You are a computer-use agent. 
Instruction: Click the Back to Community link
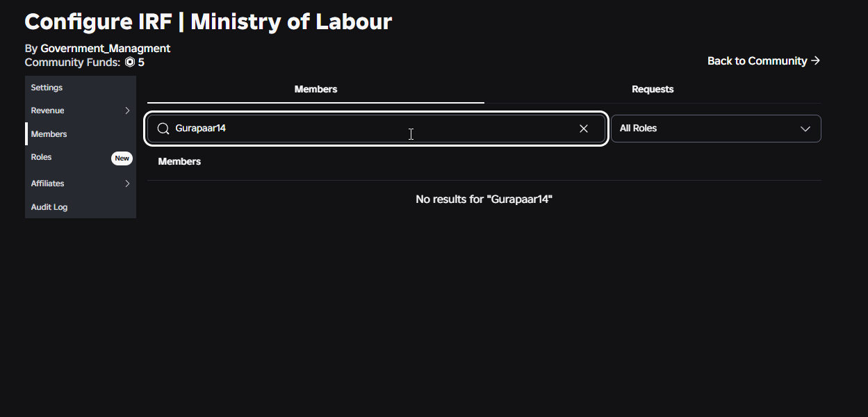coord(757,61)
